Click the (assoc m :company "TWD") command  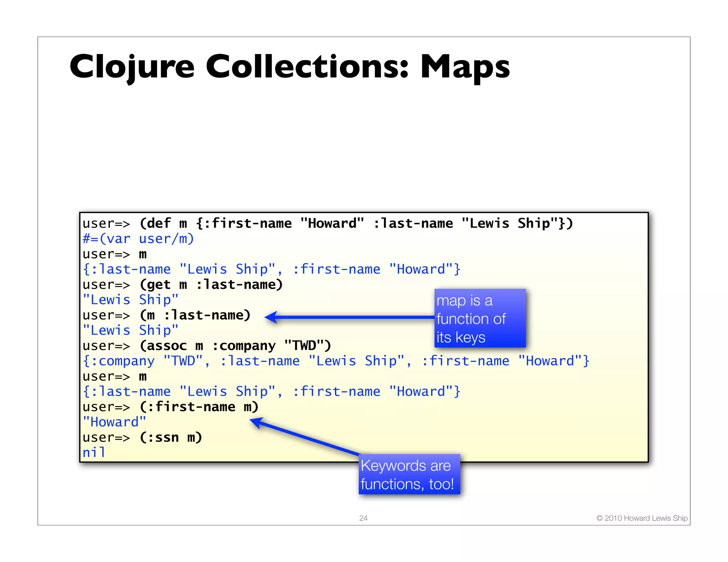[x=235, y=346]
